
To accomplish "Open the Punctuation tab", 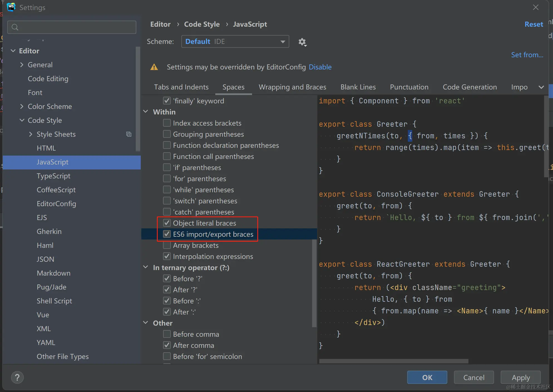I will pos(409,87).
